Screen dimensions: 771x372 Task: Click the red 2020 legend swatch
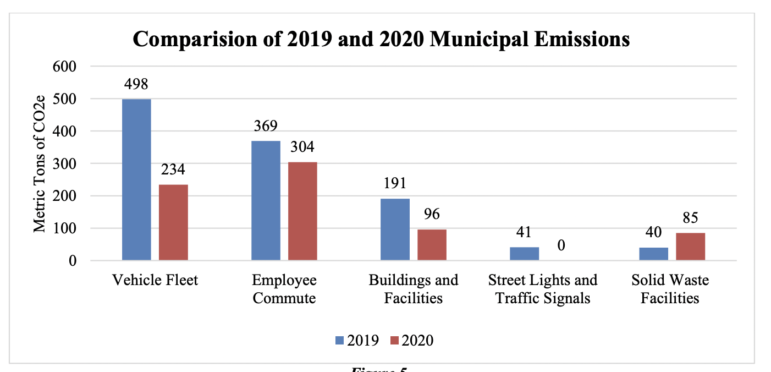pos(395,340)
